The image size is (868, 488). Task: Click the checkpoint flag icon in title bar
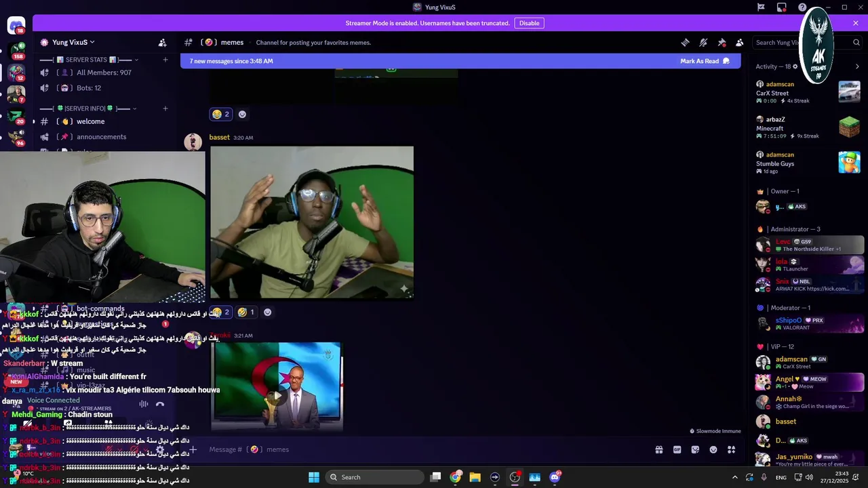pos(761,7)
